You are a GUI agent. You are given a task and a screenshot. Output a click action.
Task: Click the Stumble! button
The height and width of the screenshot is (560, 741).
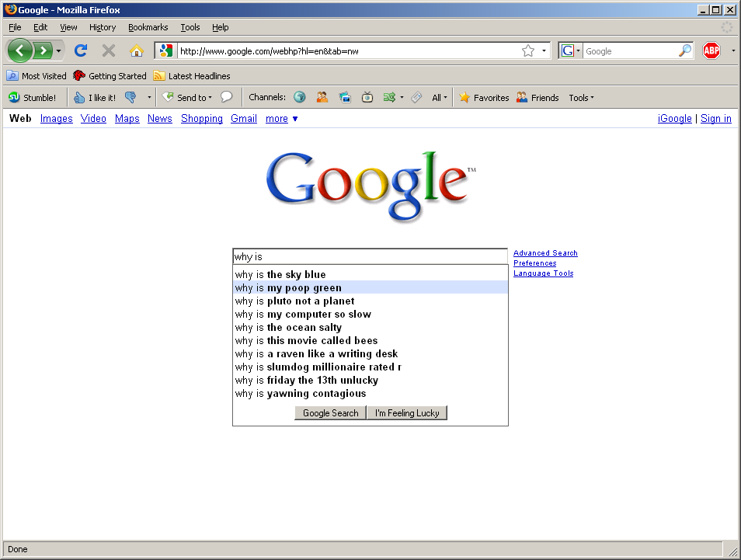33,98
